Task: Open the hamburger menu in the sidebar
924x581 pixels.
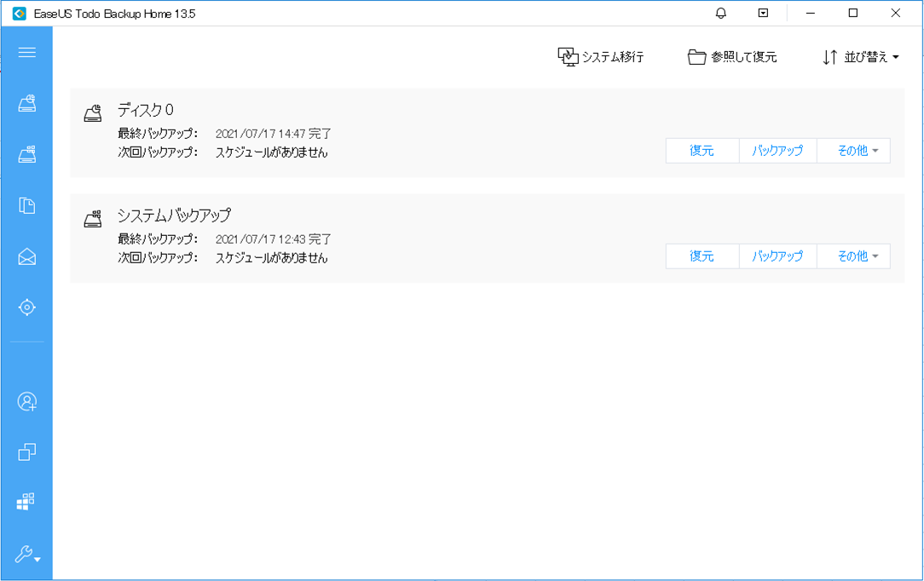Action: click(26, 53)
